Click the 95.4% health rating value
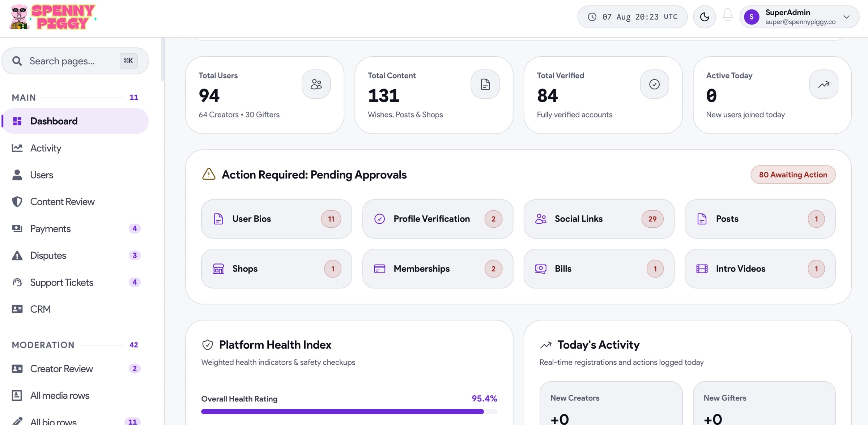The image size is (868, 425). point(484,399)
